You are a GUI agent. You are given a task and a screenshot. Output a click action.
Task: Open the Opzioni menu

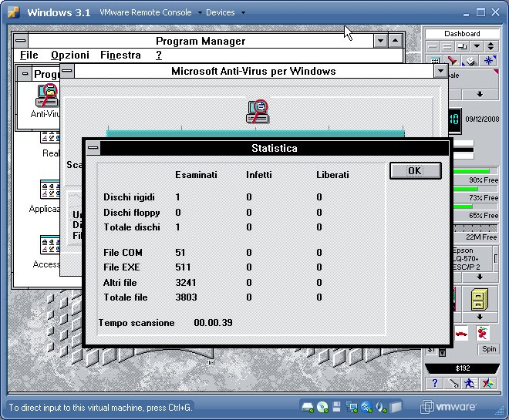coord(70,55)
